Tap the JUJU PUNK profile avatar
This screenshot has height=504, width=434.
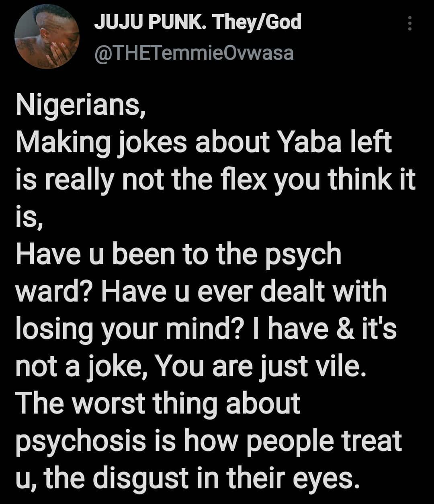pos(47,37)
